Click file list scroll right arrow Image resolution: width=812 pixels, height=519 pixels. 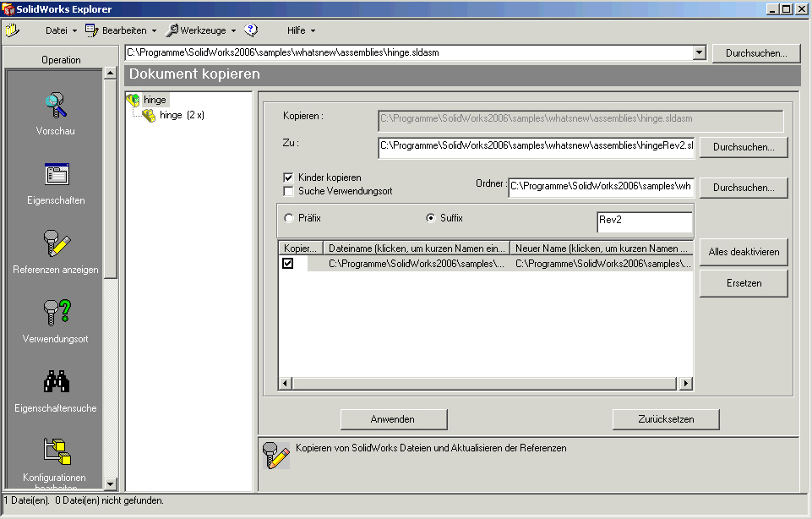coord(685,383)
